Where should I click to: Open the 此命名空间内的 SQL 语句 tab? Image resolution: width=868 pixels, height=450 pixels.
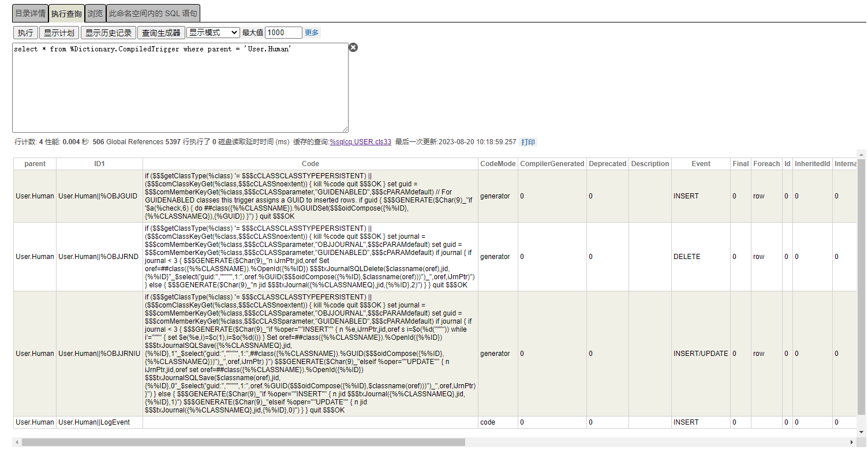[154, 13]
